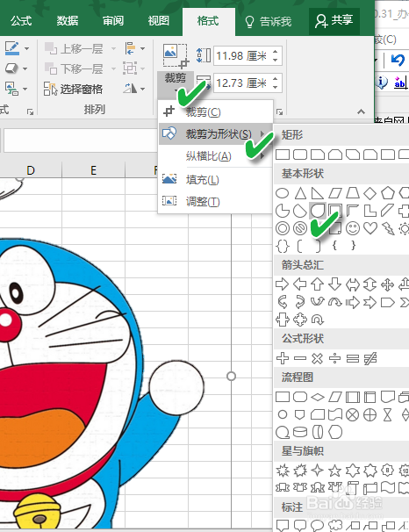
Task: Click the column D header
Action: click(x=31, y=170)
